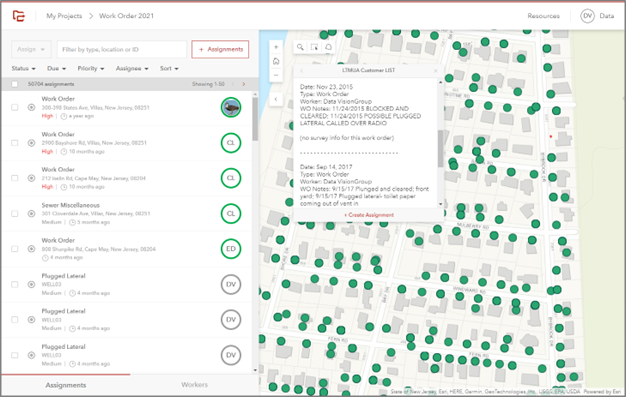
Task: Click the + Assignments button
Action: click(220, 50)
